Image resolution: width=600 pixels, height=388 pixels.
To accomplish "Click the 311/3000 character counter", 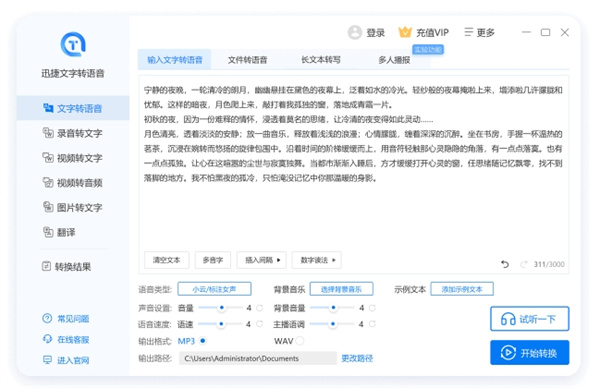I will [x=549, y=264].
